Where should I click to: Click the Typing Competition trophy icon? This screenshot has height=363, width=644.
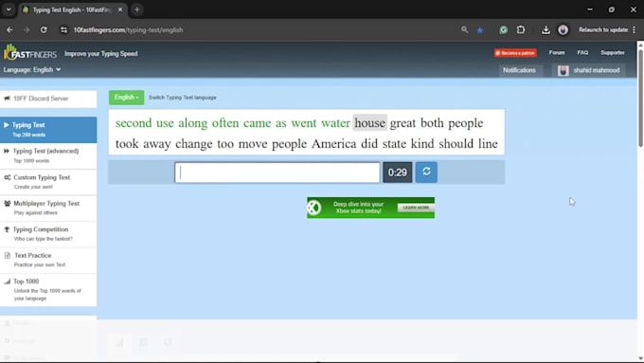(7, 229)
